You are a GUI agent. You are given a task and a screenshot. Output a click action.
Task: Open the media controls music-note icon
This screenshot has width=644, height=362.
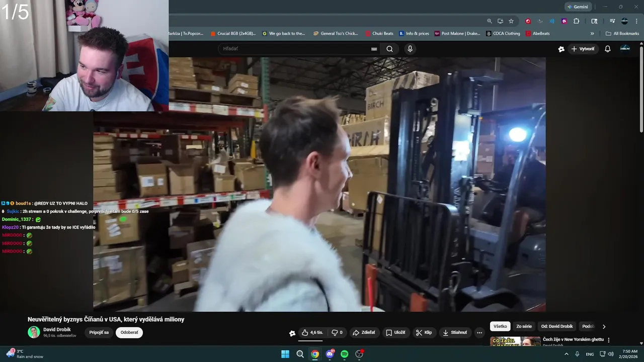(612, 21)
